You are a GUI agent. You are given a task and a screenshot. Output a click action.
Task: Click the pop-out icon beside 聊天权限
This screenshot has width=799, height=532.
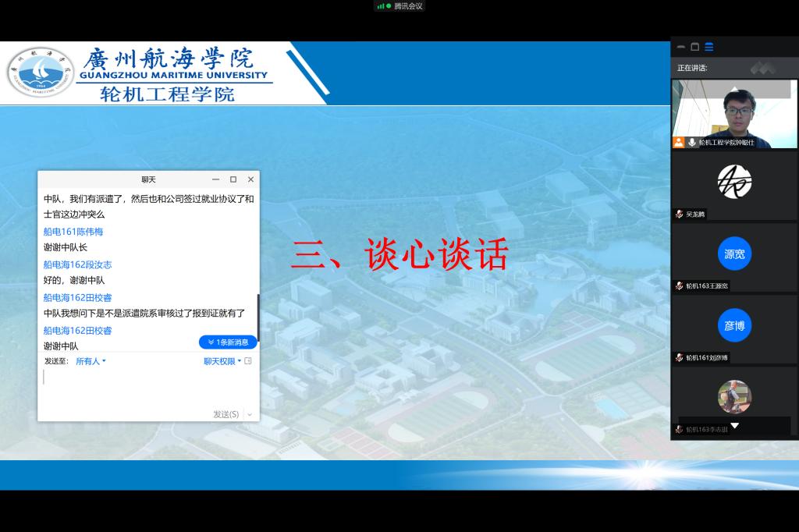[x=248, y=361]
